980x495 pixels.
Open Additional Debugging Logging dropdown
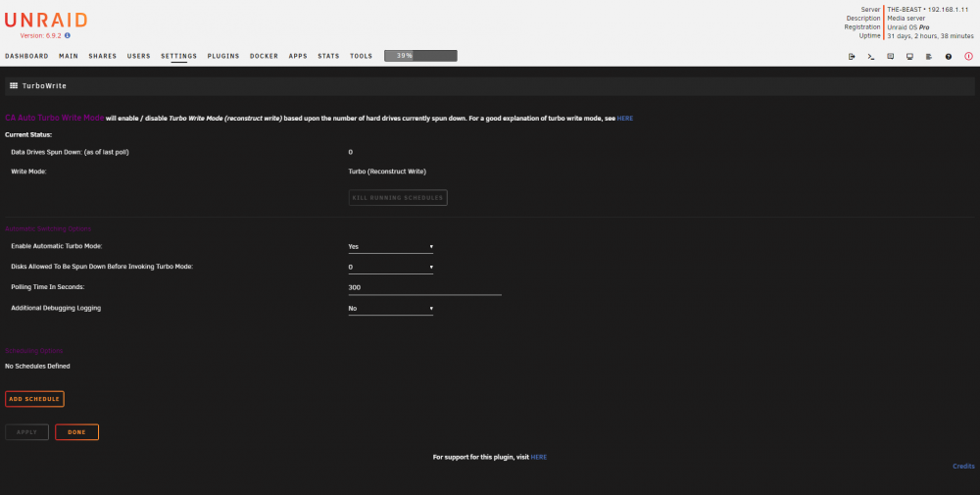[x=391, y=309]
